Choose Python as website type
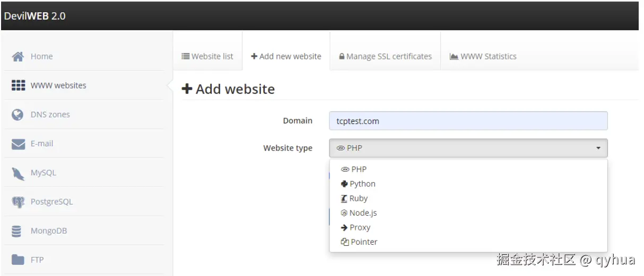 tap(362, 184)
